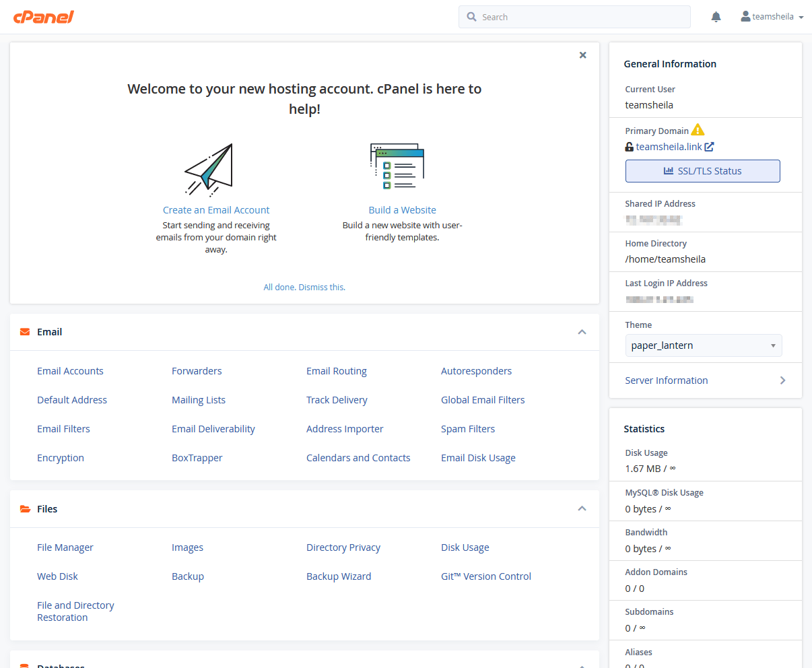
Task: Click All done. Dismiss this.
Action: click(x=304, y=287)
